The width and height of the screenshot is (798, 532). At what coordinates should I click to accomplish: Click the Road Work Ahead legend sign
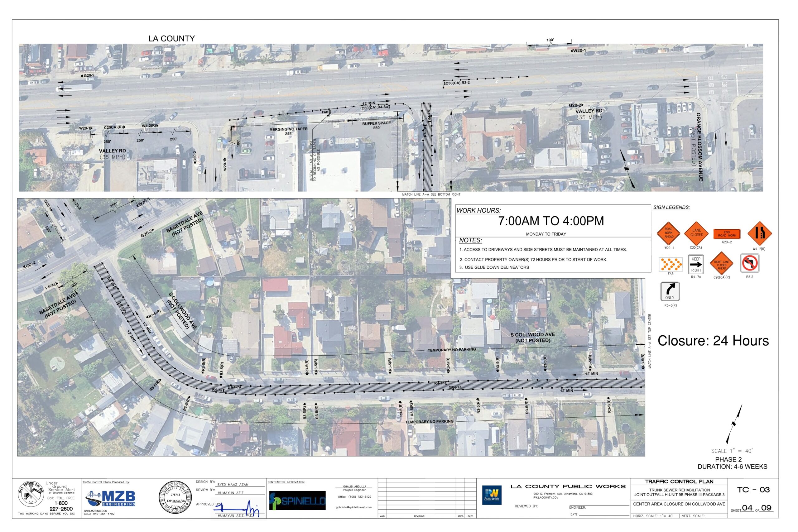668,233
